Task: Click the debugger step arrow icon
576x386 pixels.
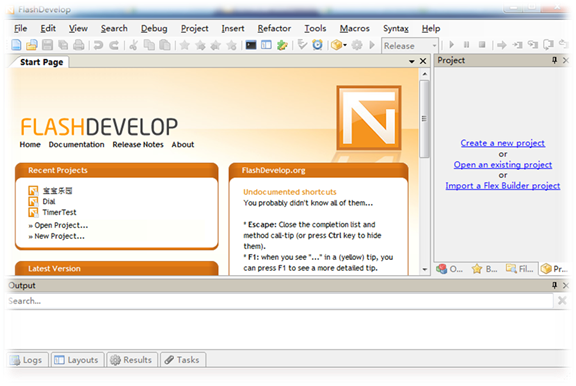Action: (x=502, y=45)
